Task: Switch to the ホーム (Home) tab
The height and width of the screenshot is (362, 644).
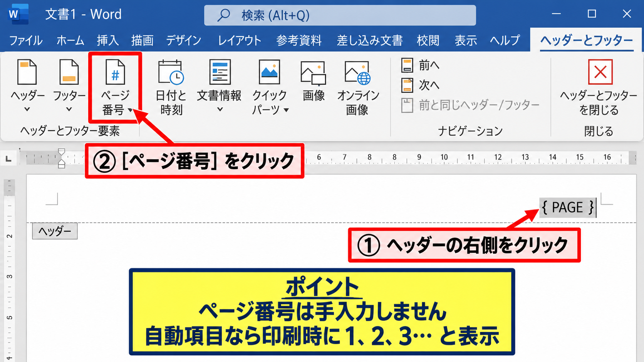Action: tap(70, 40)
